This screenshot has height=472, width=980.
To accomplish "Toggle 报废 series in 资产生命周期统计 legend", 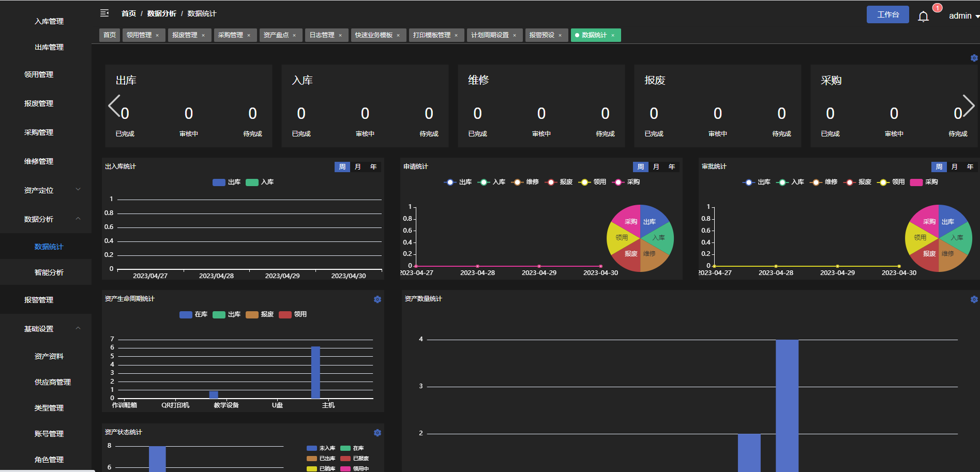I will pos(260,314).
